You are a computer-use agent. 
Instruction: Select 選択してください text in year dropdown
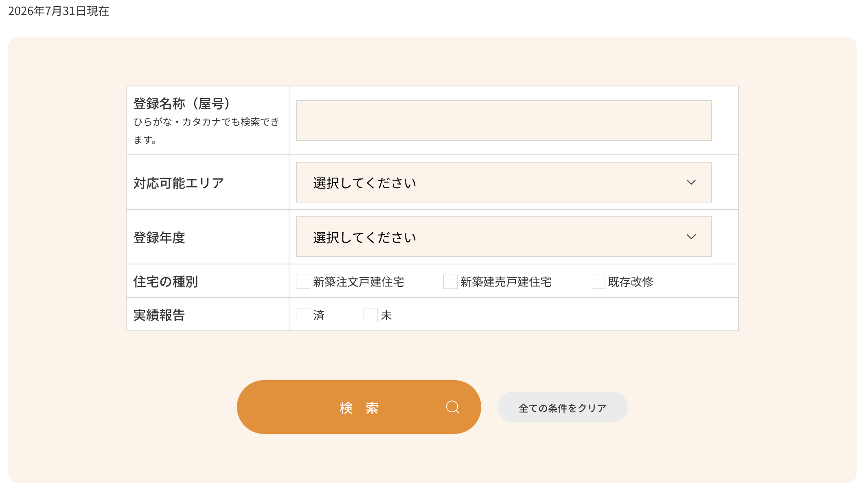pos(364,238)
